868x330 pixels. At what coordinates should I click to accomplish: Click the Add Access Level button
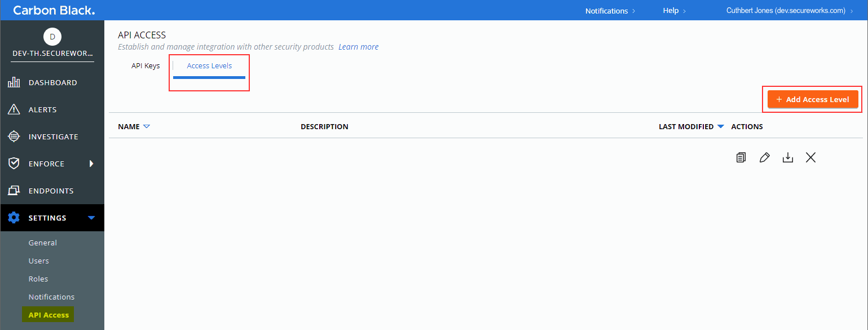tap(813, 100)
